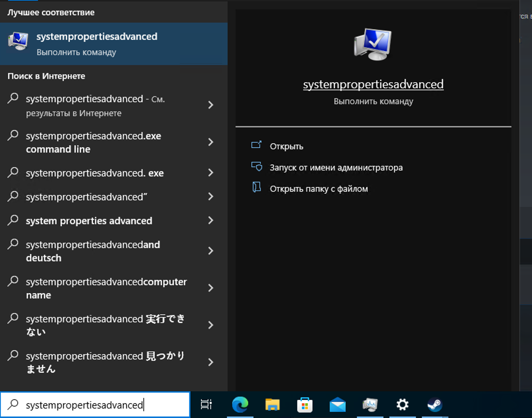This screenshot has width=532, height=418.
Task: Click the large system properties icon in preview
Action: (x=373, y=44)
